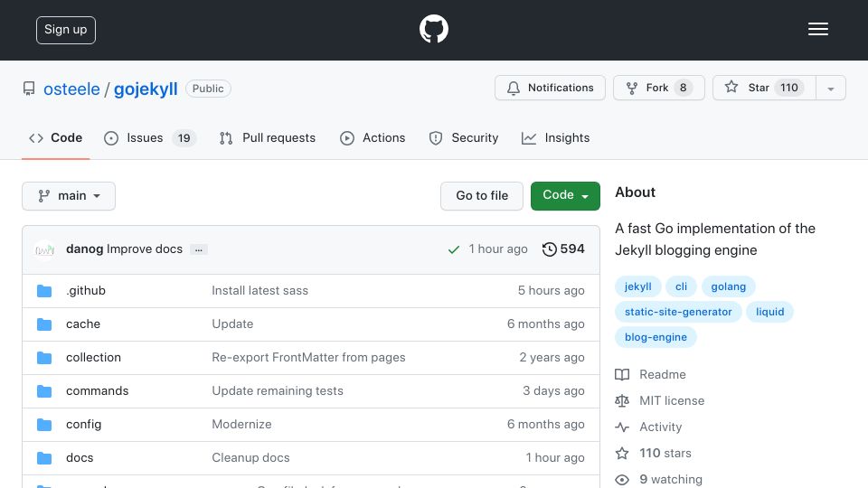Open the collection folder
The height and width of the screenshot is (488, 868).
pyautogui.click(x=93, y=358)
